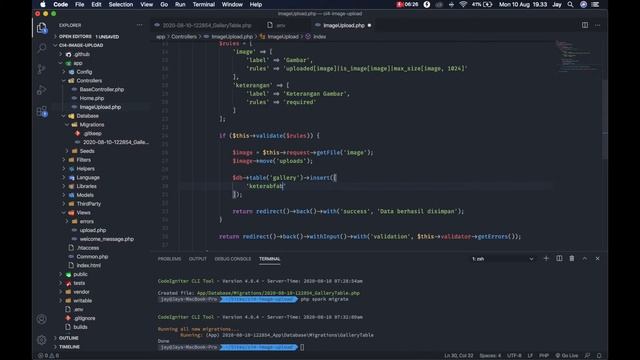The width and height of the screenshot is (640, 360).
Task: Expand the Timeline section
Action: 69,347
